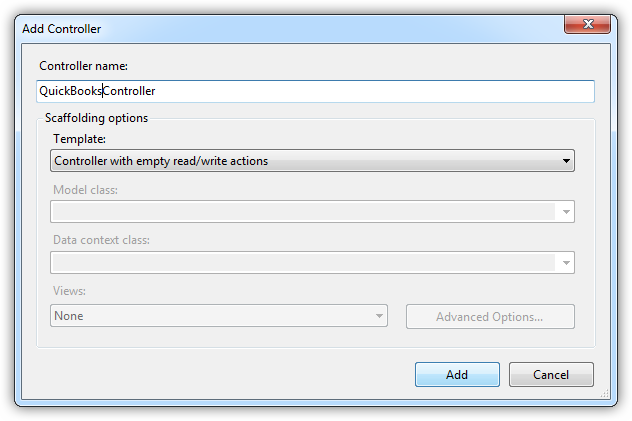This screenshot has height=421, width=632.
Task: Click the Scaffolding options group heading
Action: click(96, 118)
